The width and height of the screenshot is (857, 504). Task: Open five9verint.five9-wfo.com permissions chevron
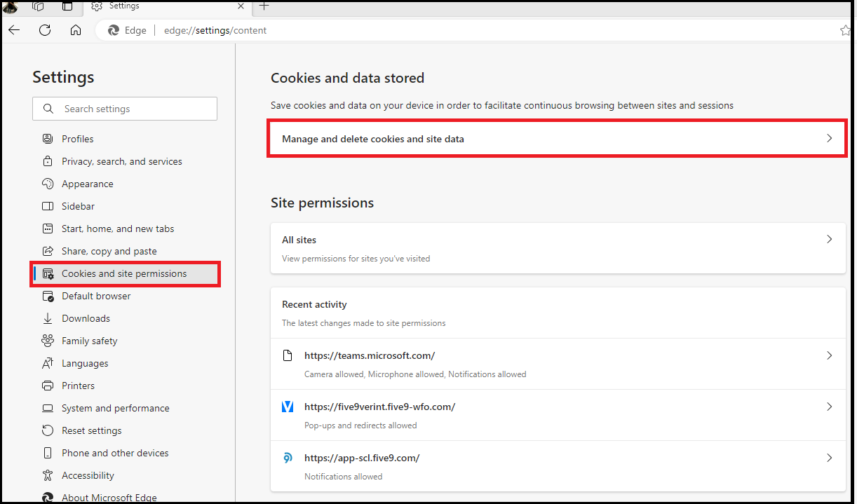(829, 407)
